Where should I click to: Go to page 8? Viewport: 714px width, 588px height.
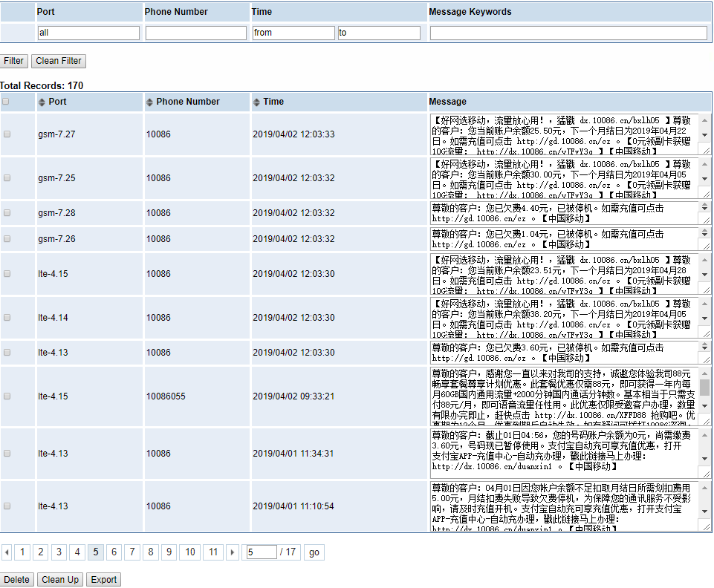[151, 552]
